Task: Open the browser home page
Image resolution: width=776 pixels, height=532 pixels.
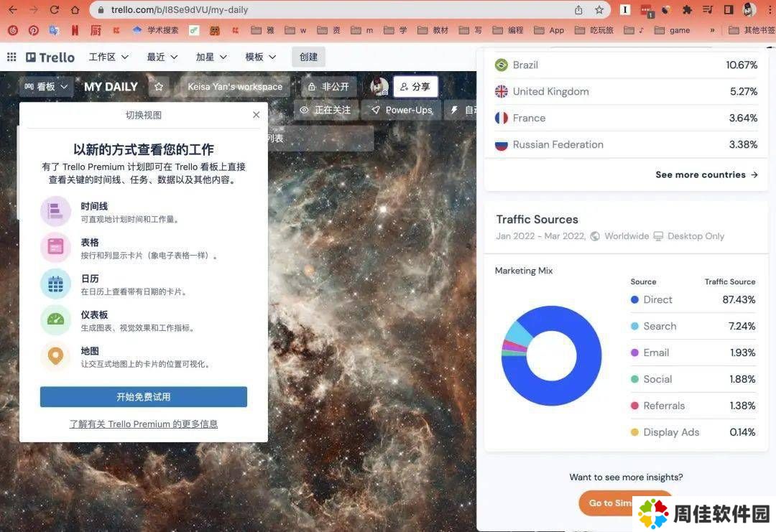Action: coord(75,9)
